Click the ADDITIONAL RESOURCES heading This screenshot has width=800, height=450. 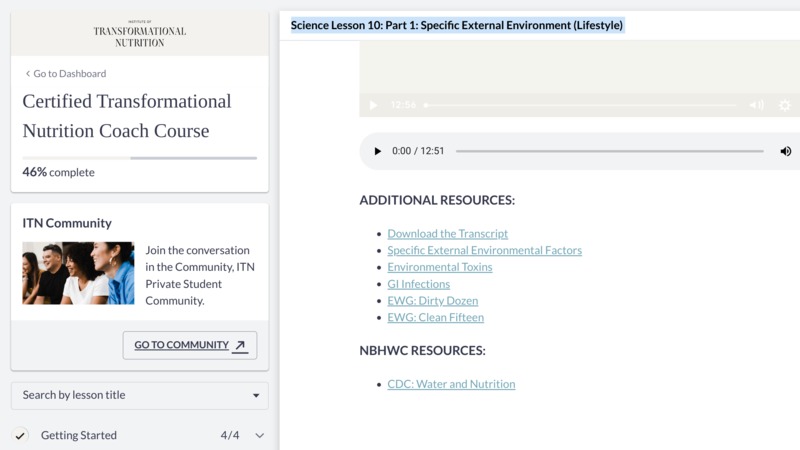(437, 200)
